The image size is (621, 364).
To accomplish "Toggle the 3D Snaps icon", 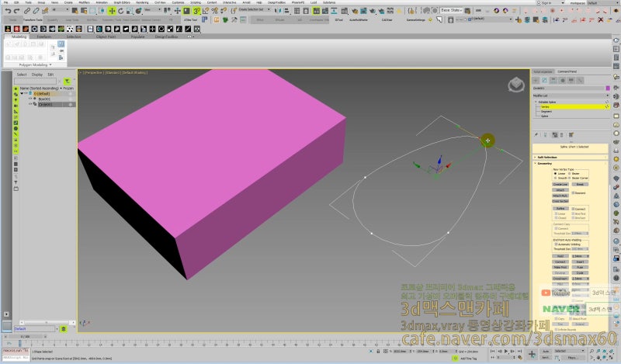I will click(196, 11).
